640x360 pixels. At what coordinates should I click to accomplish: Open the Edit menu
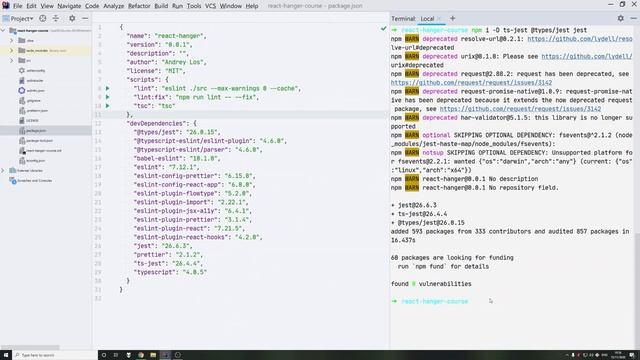coord(31,6)
